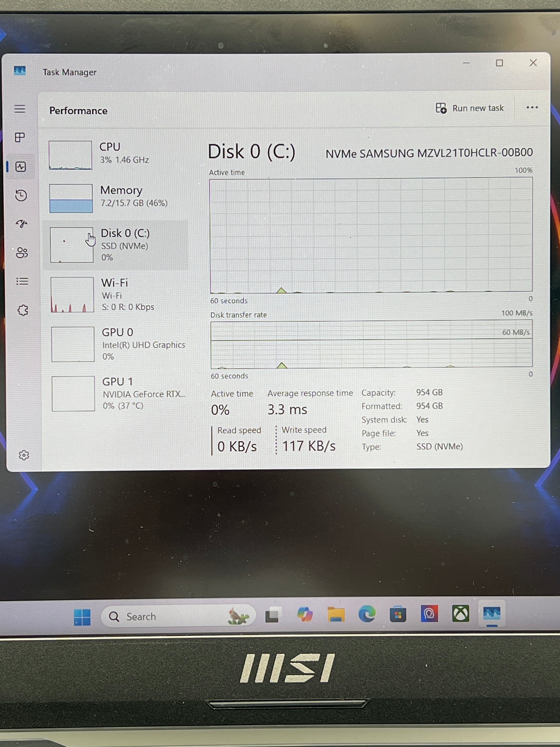The width and height of the screenshot is (560, 747).
Task: Click the NVMe SAMSUNG model name text
Action: click(429, 153)
